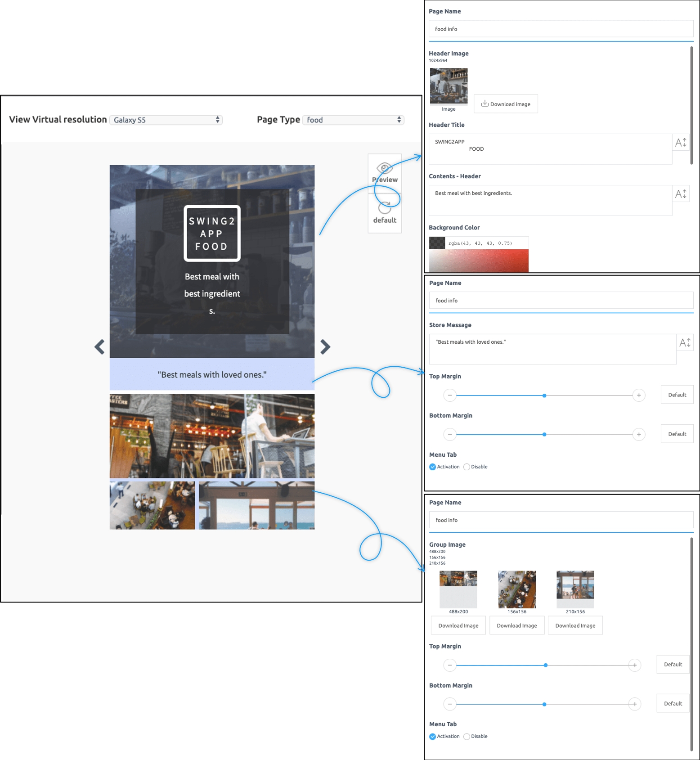Click the Header Image thumbnail
This screenshot has width=700, height=760.
[x=449, y=86]
